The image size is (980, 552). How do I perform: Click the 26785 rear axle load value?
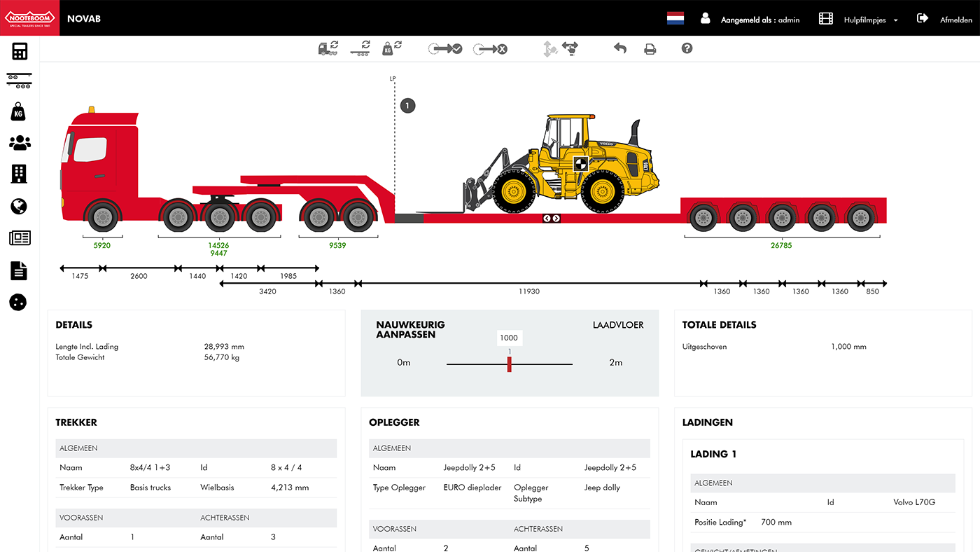coord(781,246)
